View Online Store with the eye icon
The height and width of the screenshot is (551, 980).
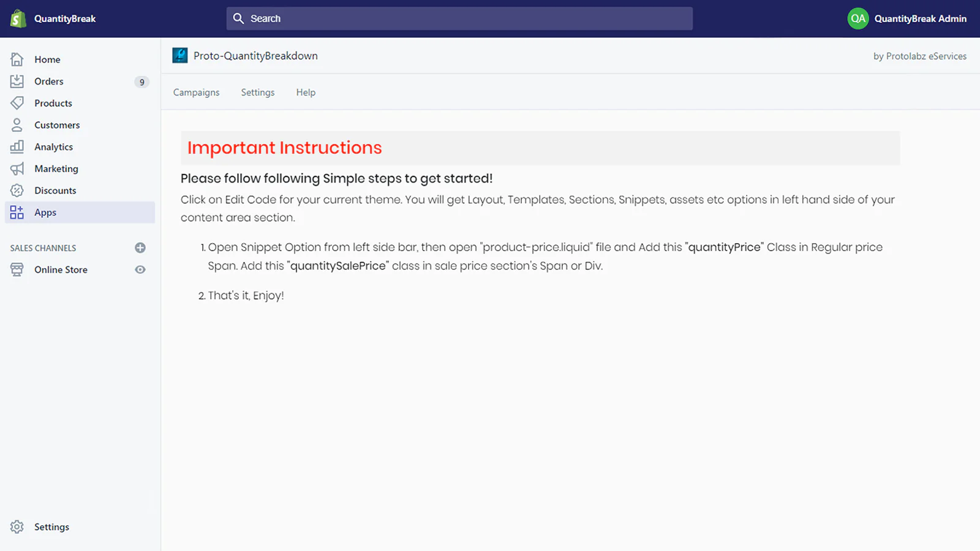pos(140,269)
